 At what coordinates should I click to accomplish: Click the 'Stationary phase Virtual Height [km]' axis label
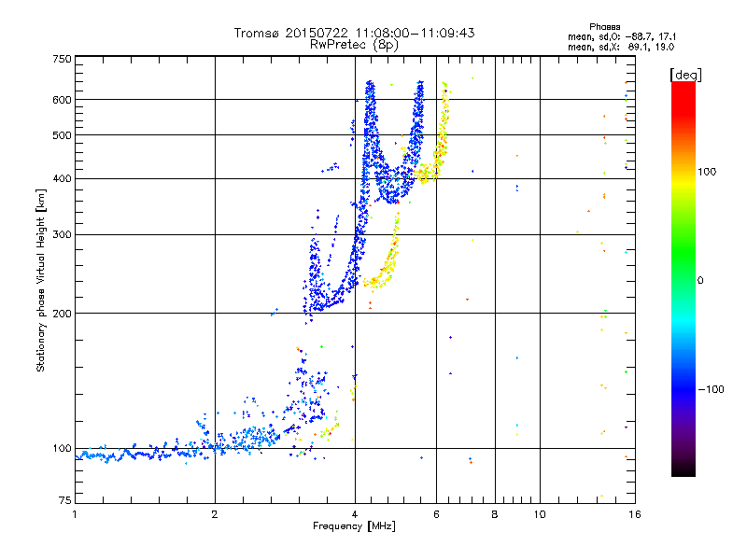[40, 280]
